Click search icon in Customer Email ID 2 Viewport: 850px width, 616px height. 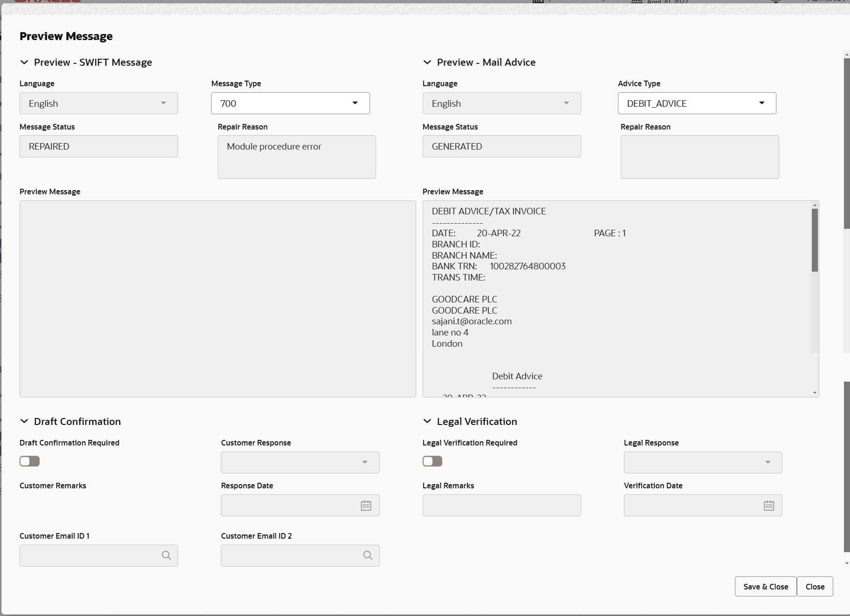coord(368,555)
